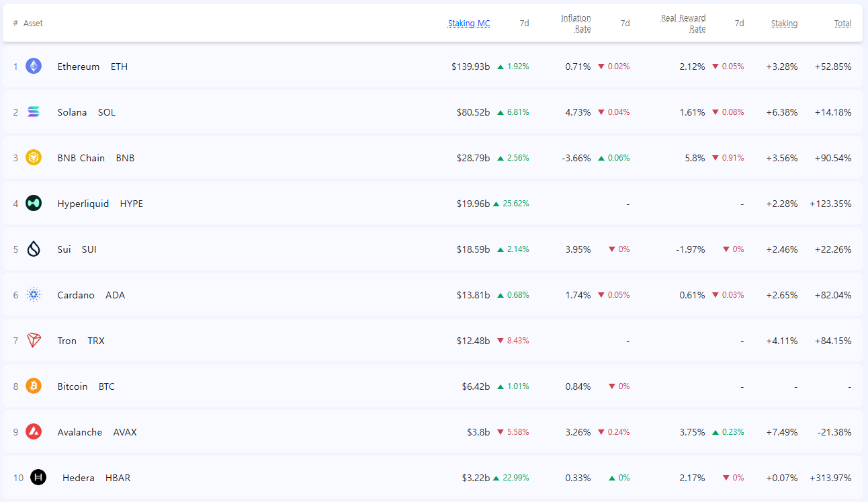The width and height of the screenshot is (868, 502).
Task: Click the Hedera logo icon
Action: tap(38, 478)
